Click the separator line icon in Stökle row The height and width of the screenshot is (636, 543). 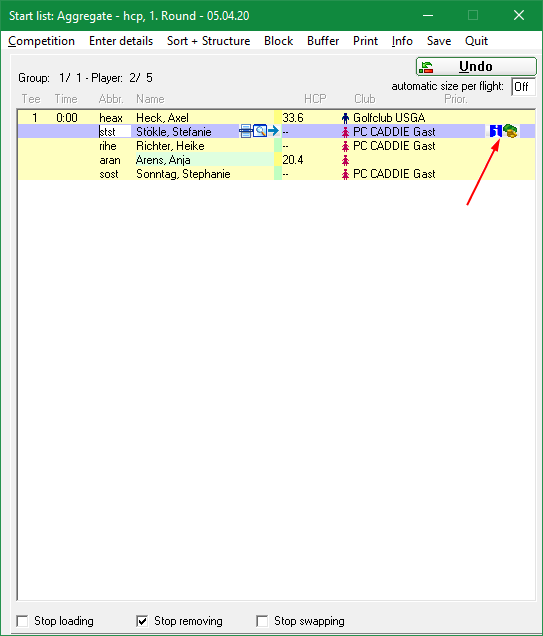pos(245,131)
